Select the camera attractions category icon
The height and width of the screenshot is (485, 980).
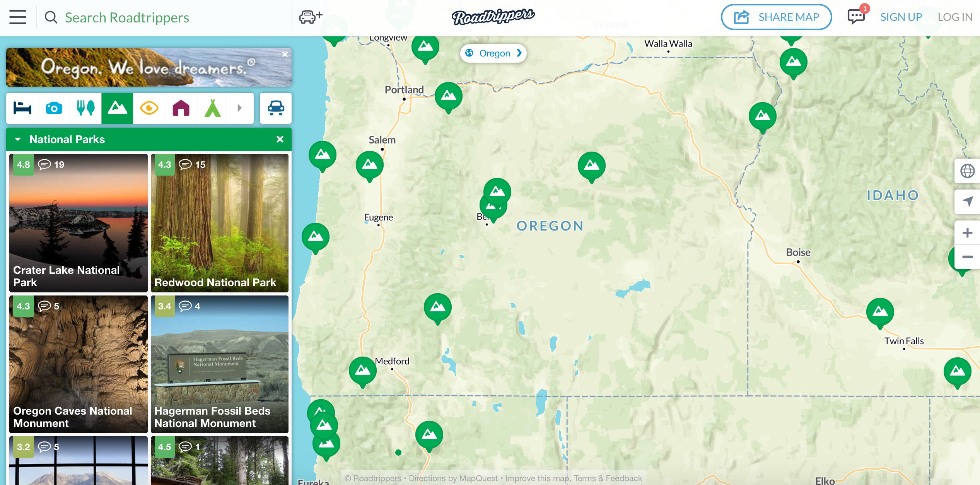tap(54, 108)
